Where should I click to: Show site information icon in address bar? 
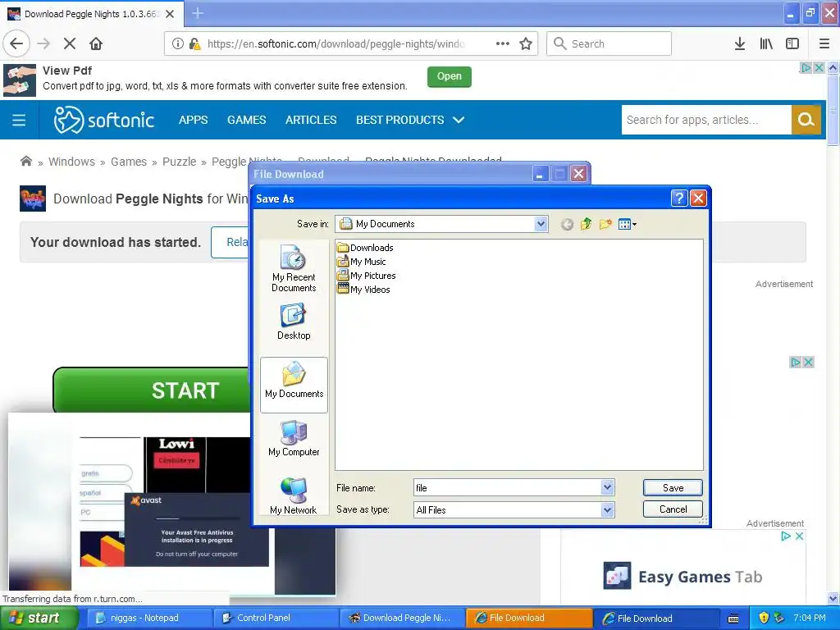[178, 43]
